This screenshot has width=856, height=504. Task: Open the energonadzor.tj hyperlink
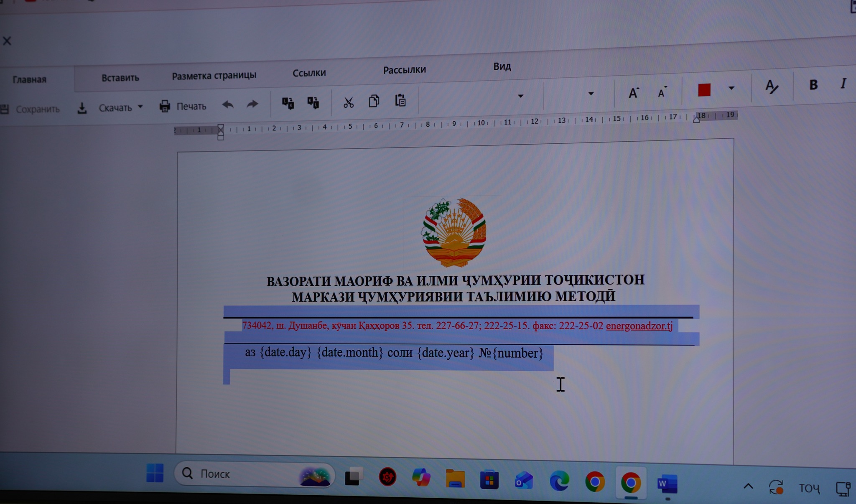639,326
